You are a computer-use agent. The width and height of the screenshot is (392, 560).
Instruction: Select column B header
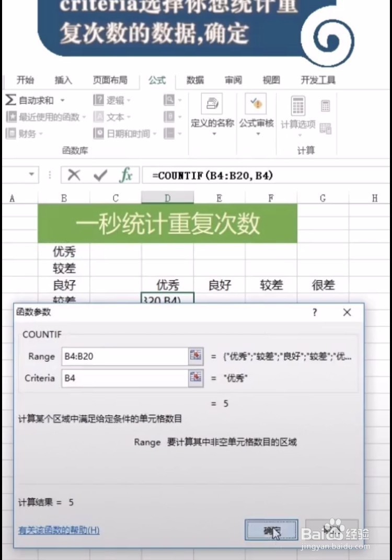64,198
